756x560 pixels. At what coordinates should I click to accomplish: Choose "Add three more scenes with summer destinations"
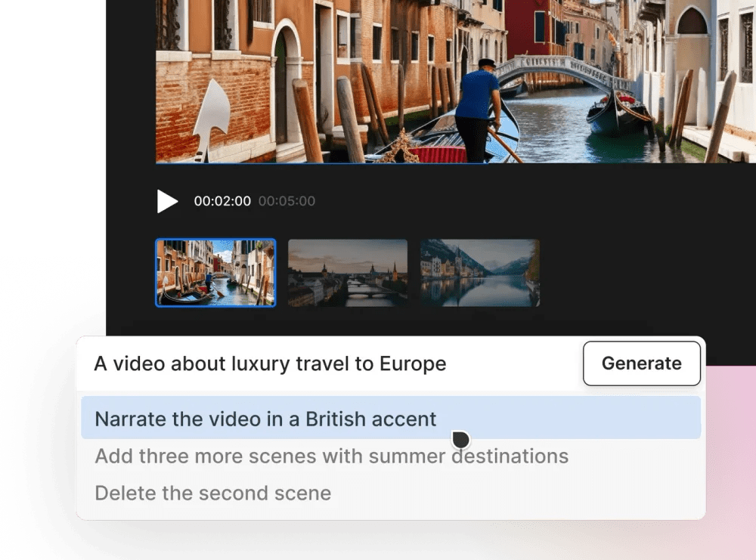point(331,456)
